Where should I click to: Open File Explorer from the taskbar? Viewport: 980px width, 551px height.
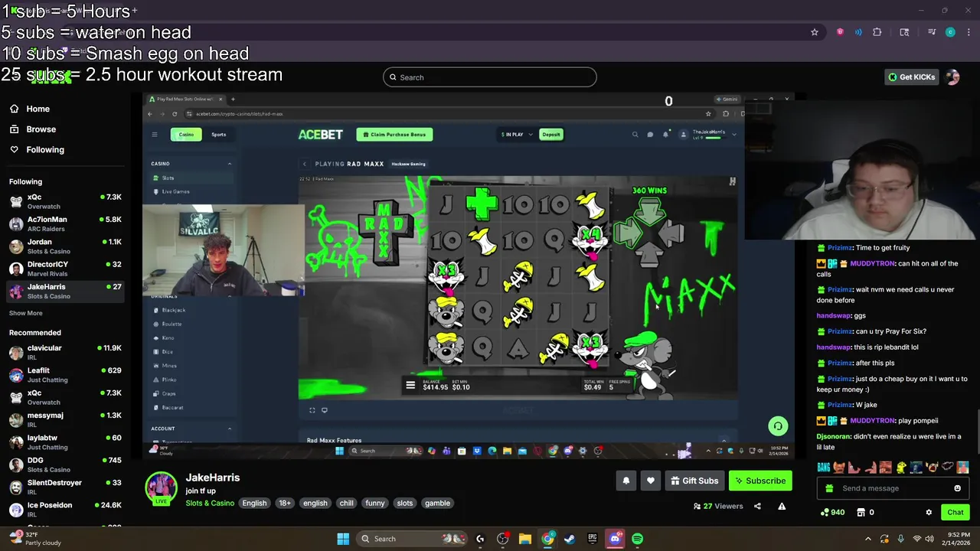click(x=525, y=539)
